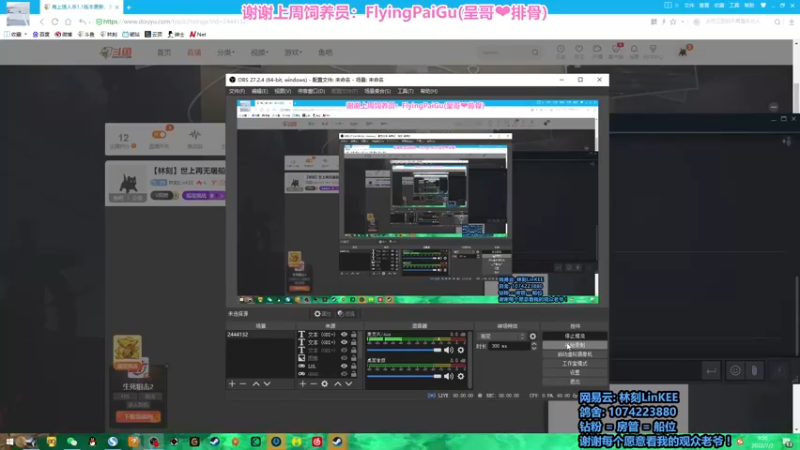Toggle visibility of the image source

point(344,358)
